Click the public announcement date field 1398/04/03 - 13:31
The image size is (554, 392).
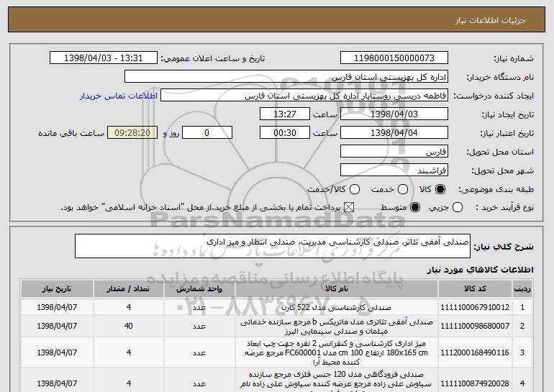pyautogui.click(x=104, y=58)
